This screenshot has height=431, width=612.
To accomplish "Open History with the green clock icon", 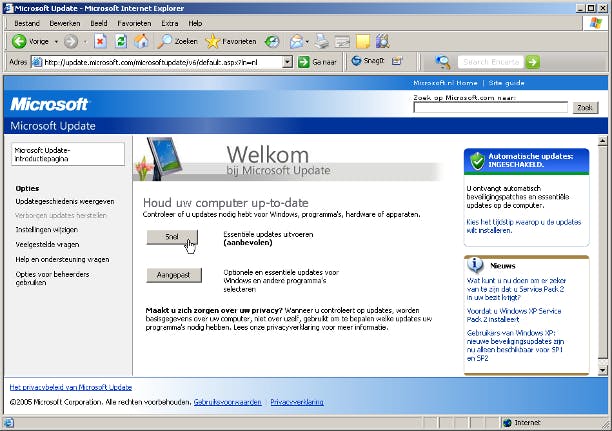I will click(272, 41).
